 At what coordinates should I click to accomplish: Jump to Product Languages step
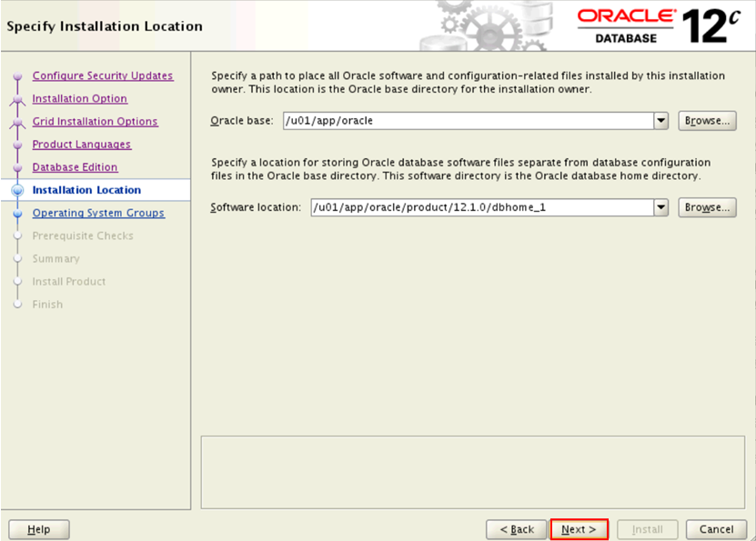(82, 144)
